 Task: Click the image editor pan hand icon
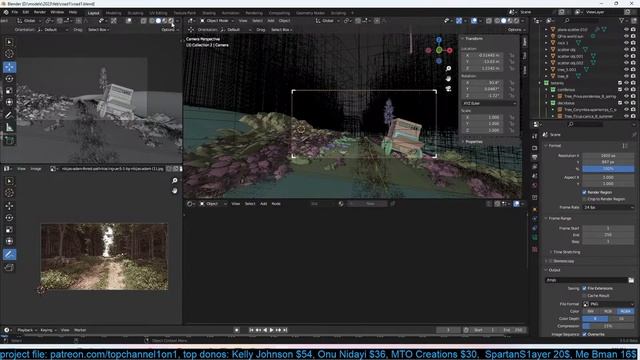click(x=175, y=191)
